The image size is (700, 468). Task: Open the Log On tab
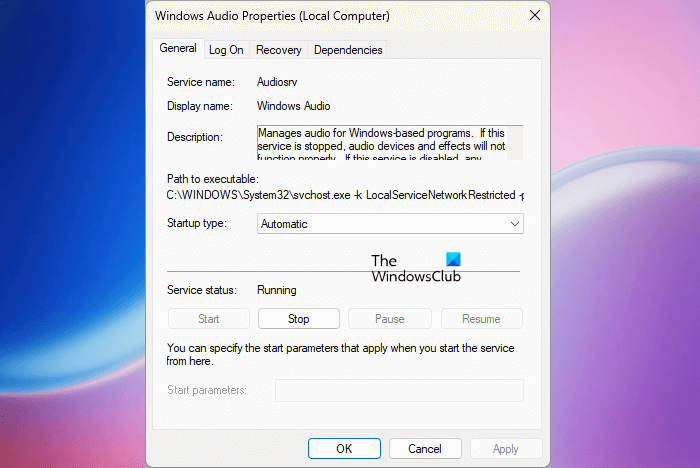(226, 50)
